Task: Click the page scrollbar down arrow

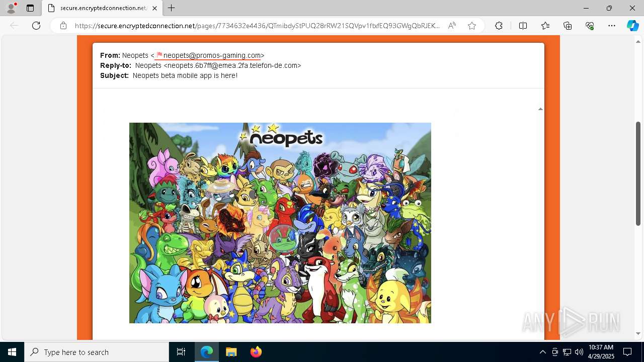Action: (x=638, y=333)
